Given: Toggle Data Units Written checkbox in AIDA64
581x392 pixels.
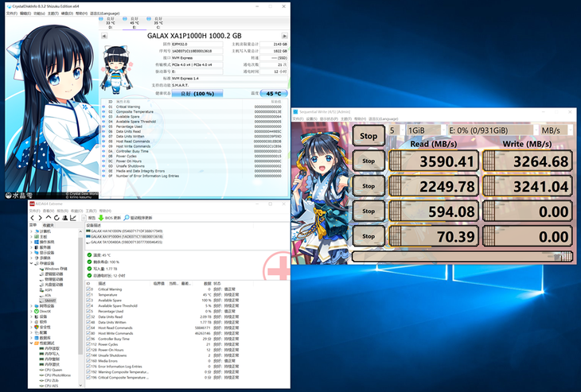Looking at the screenshot, I should [x=88, y=322].
